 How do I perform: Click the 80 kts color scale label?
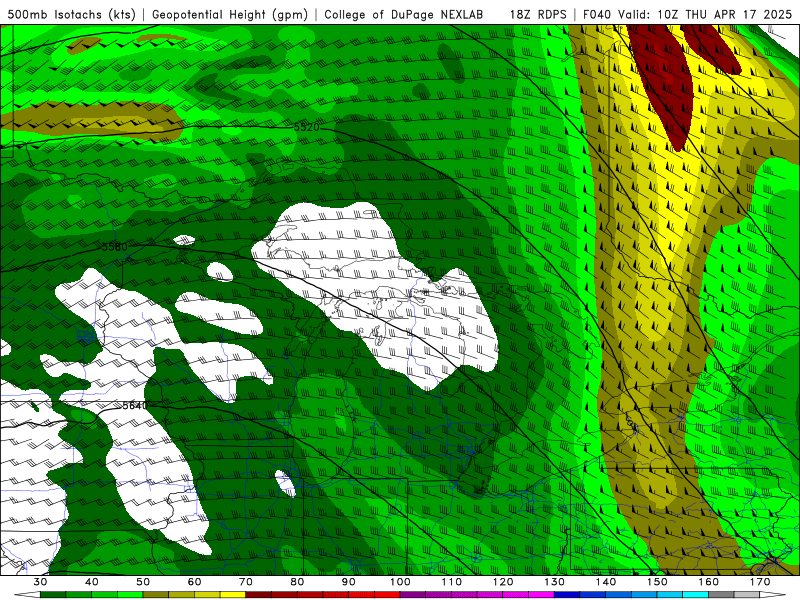point(297,582)
